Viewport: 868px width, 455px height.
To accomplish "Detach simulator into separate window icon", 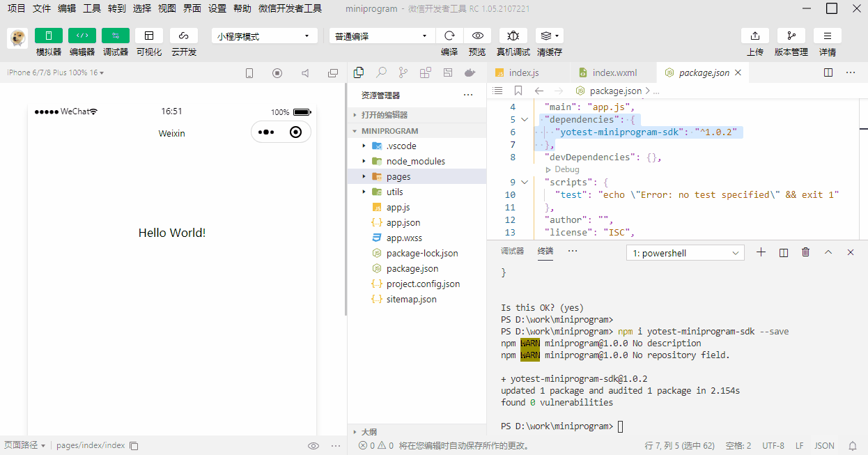I will tap(333, 73).
